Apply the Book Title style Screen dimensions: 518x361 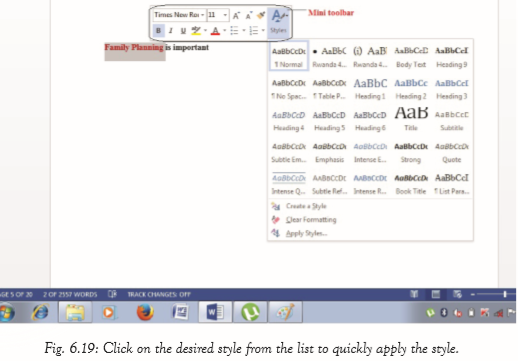click(x=411, y=184)
